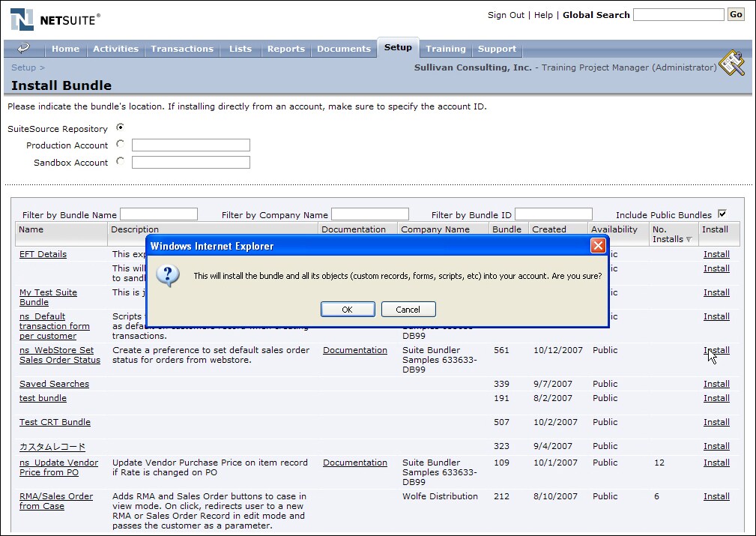Open the EFT Details bundle link

[x=43, y=254]
